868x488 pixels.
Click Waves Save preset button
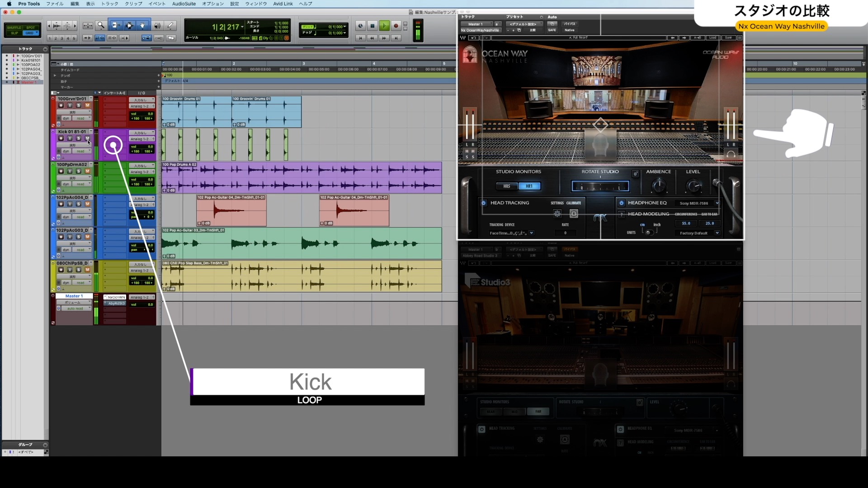point(728,38)
